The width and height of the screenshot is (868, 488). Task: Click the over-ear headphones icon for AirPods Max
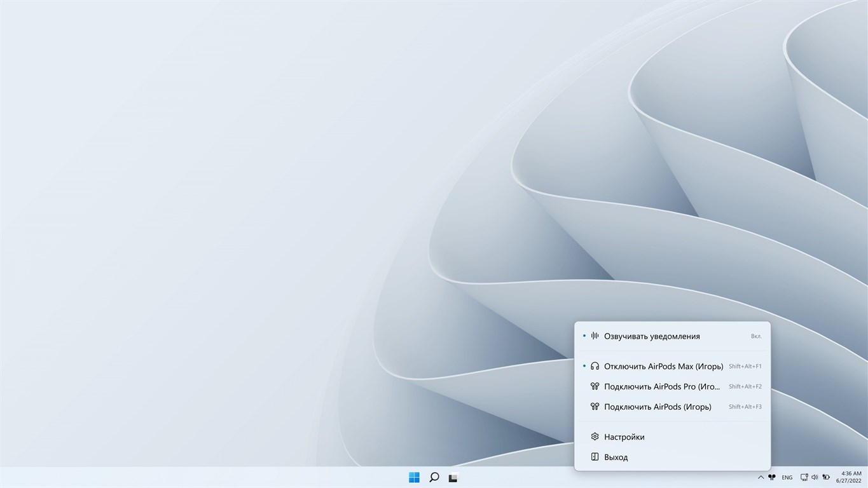tap(595, 366)
